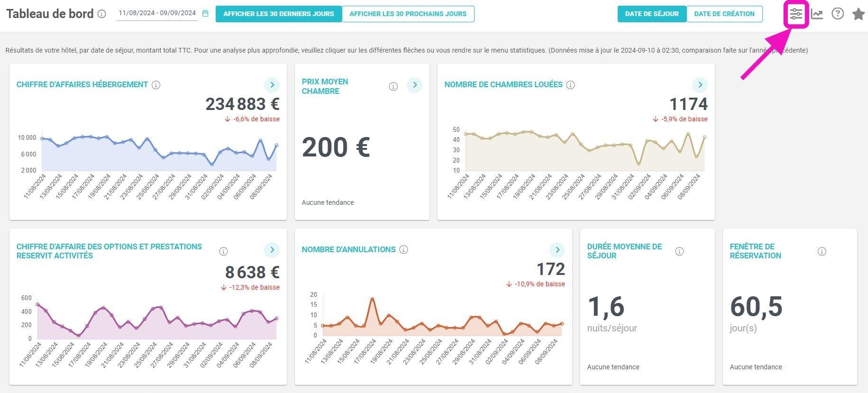Image resolution: width=868 pixels, height=393 pixels.
Task: Expand Prix moyen chambre details arrow
Action: tap(414, 85)
